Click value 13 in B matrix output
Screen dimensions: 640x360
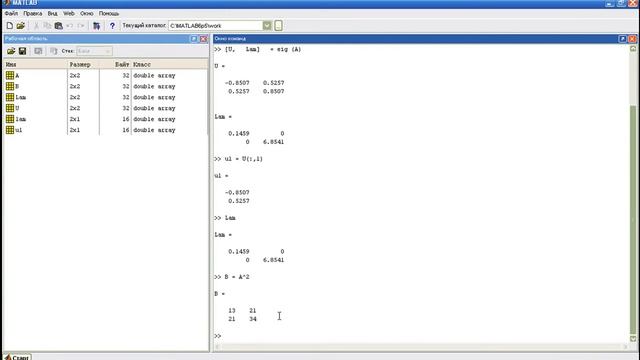click(x=232, y=311)
